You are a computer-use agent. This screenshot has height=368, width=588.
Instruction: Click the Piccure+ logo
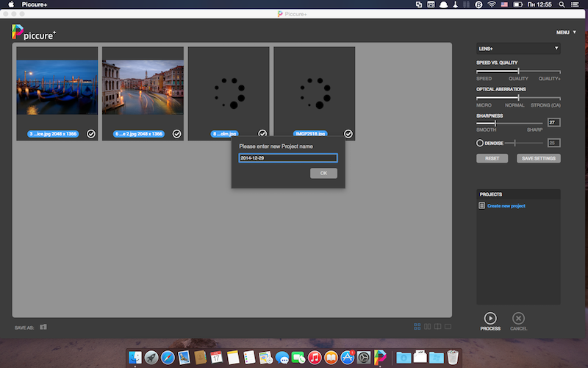[33, 32]
